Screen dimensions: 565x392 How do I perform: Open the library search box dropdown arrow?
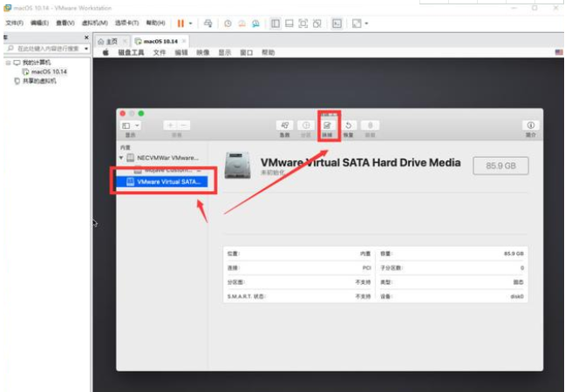tap(85, 49)
